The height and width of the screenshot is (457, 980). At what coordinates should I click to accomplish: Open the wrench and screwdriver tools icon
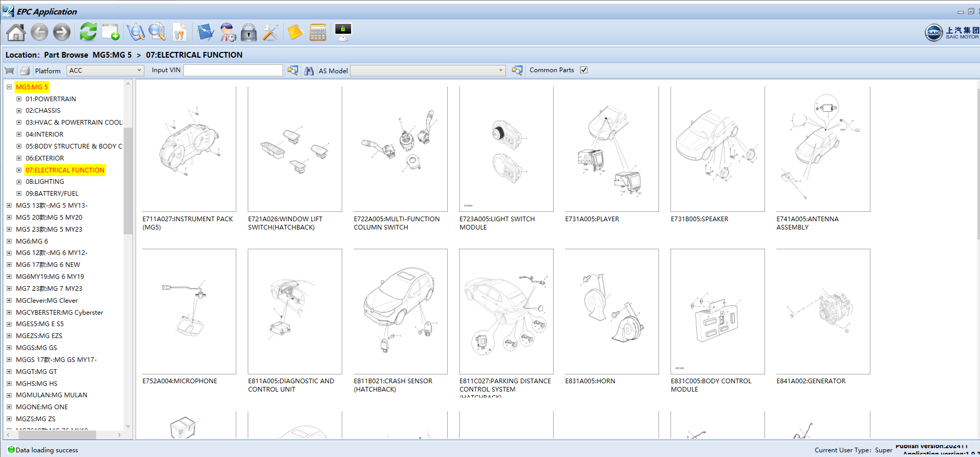(x=270, y=32)
